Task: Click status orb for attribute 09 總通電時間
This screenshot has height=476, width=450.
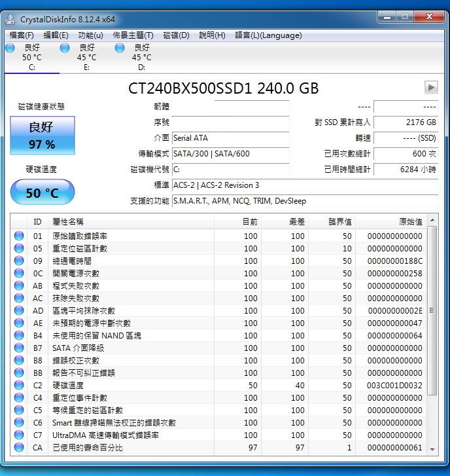Action: click(x=19, y=261)
